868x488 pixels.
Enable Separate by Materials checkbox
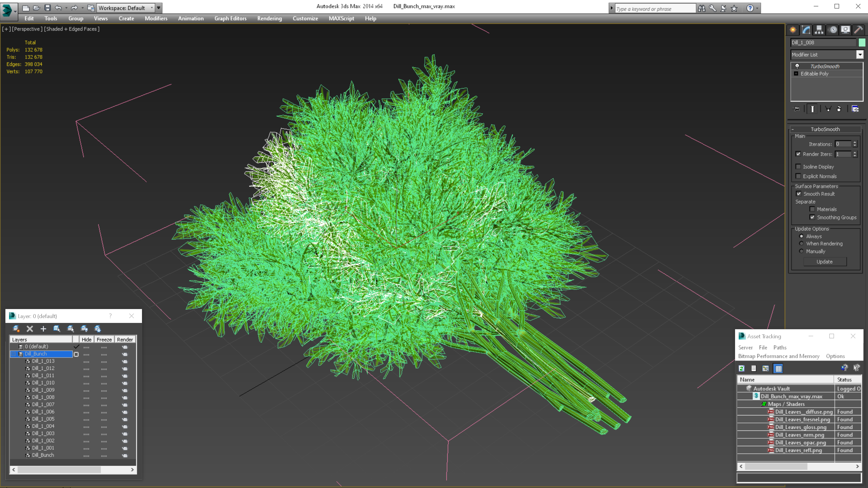(813, 209)
